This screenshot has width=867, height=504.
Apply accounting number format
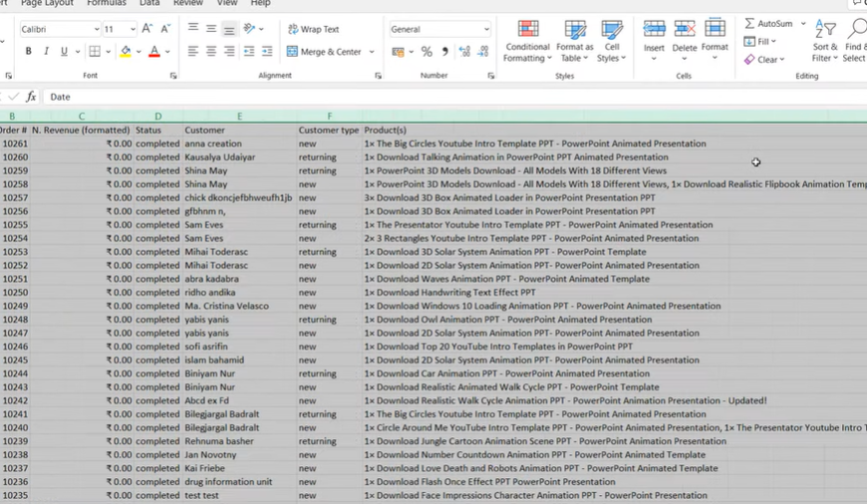[x=398, y=52]
